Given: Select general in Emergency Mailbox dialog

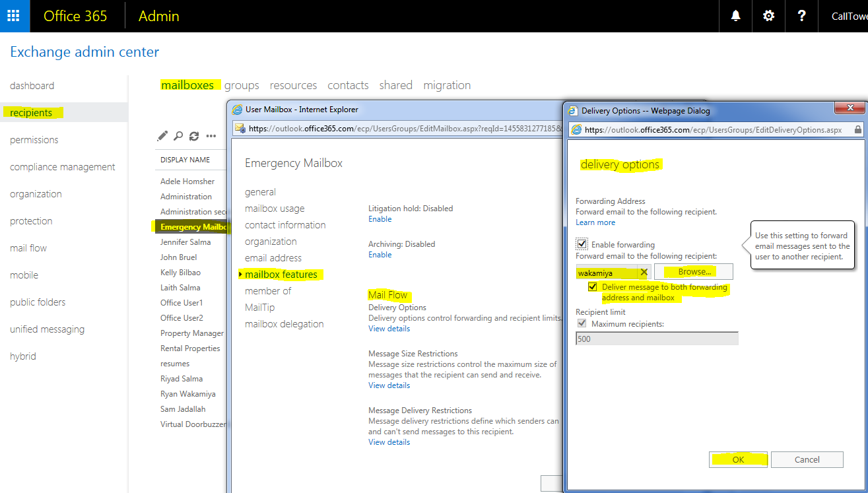Looking at the screenshot, I should coord(260,192).
